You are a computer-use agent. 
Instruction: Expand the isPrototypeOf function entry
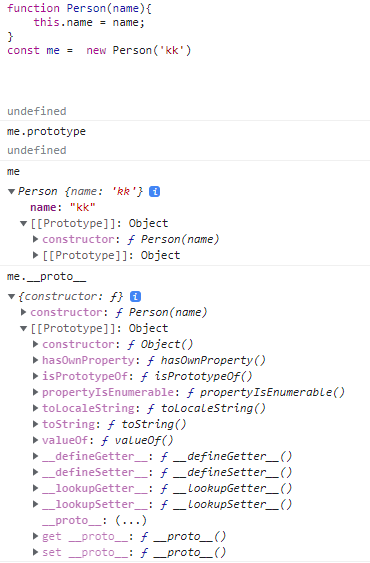[x=35, y=376]
